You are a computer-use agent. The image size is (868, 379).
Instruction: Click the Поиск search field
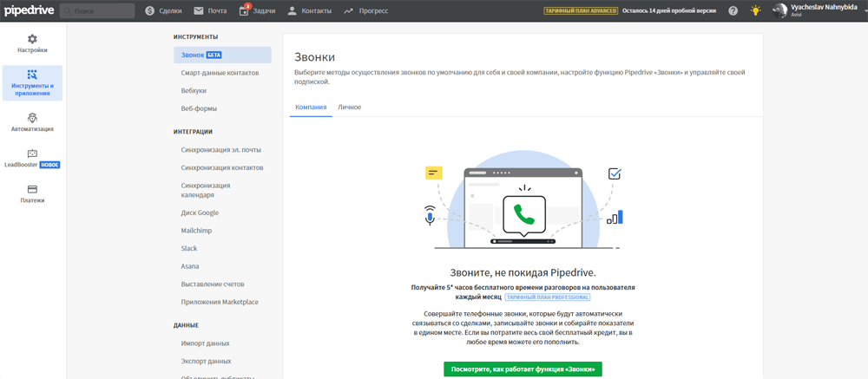(97, 10)
